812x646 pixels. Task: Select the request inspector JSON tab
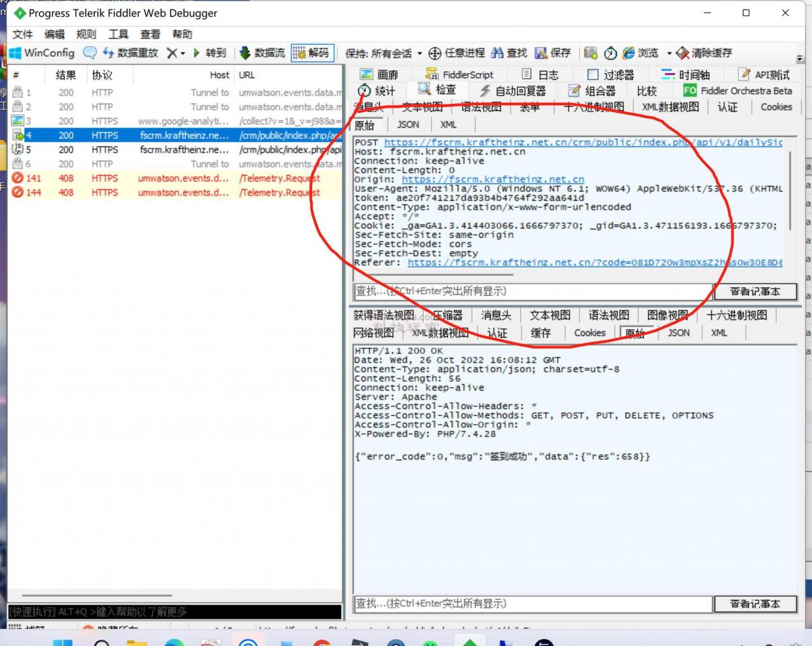tap(408, 124)
